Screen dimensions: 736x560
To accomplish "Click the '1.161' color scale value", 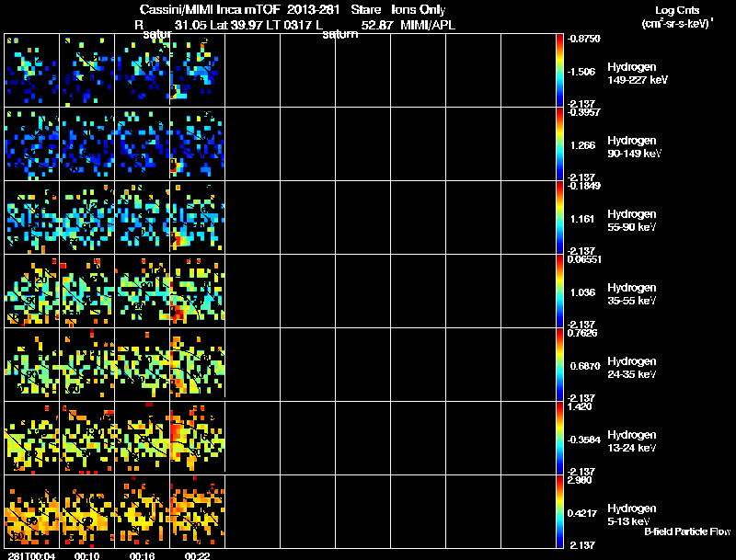I will click(582, 219).
